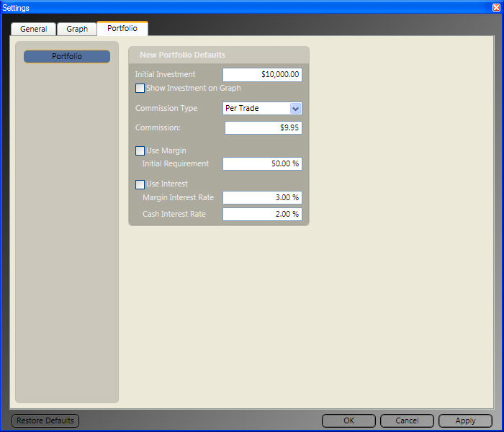The height and width of the screenshot is (432, 504).
Task: Enable Show Investment on Graph checkbox
Action: coord(140,89)
